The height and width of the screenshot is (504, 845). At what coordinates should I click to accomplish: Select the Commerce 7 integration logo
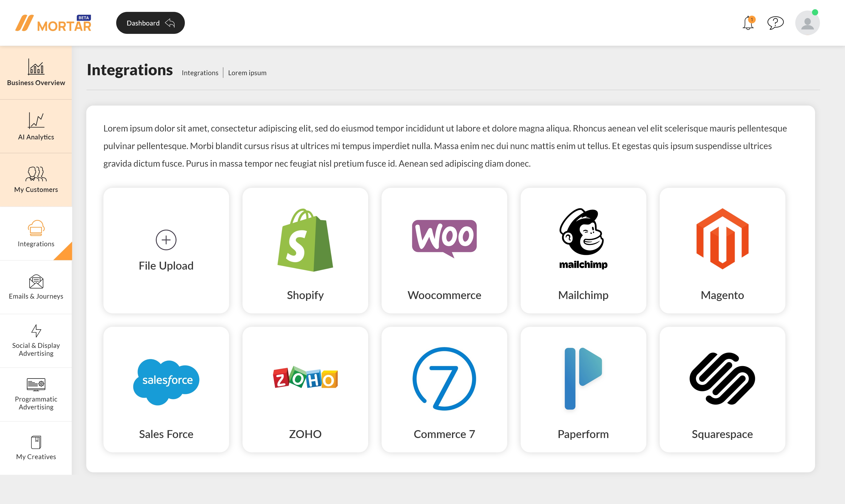pos(444,379)
